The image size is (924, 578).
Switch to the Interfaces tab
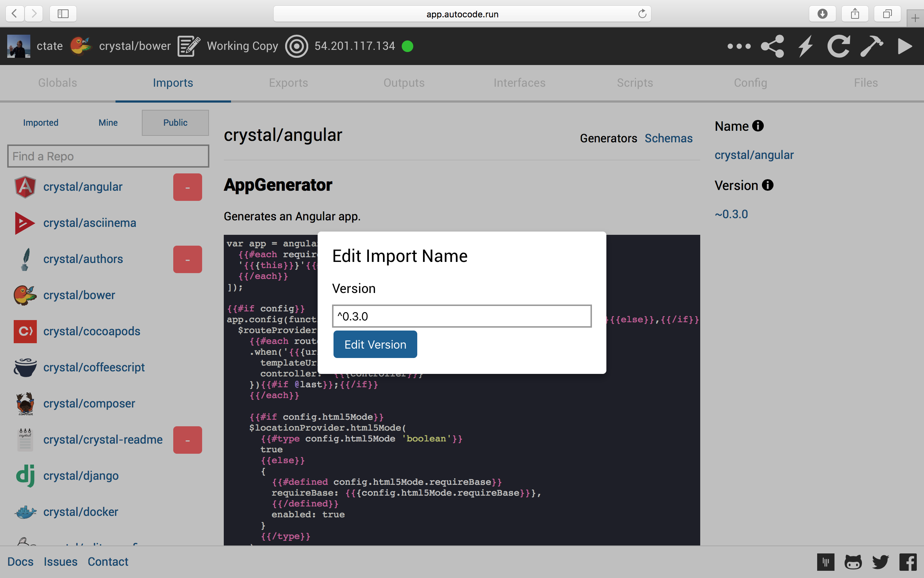point(519,83)
